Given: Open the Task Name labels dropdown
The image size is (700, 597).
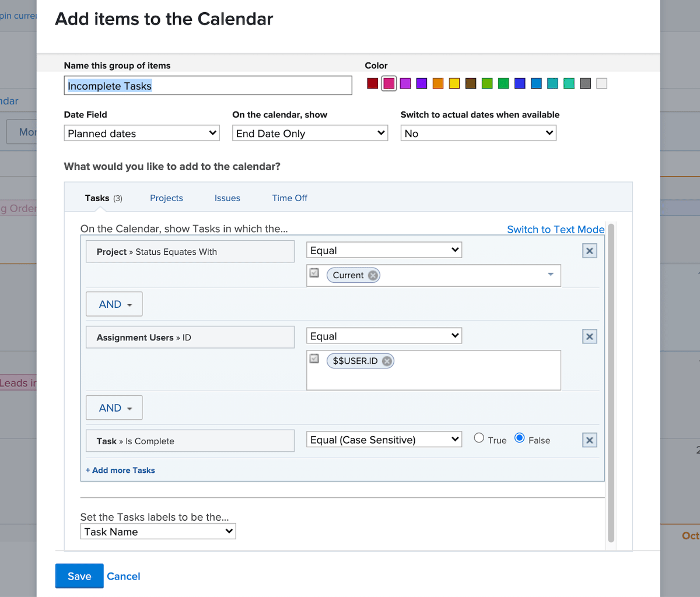Looking at the screenshot, I should 157,531.
